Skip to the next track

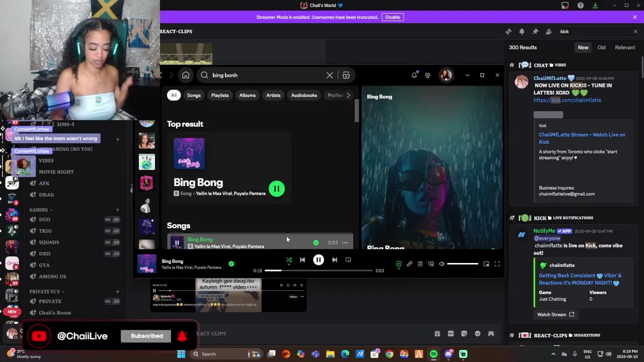tap(335, 260)
